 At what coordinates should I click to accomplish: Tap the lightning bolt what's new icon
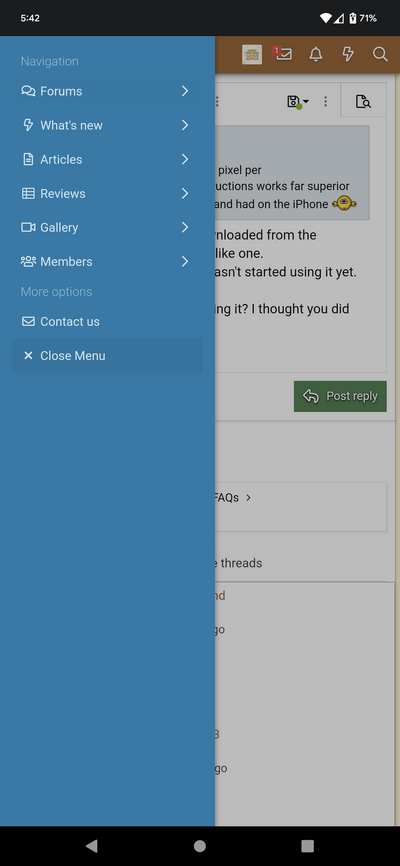[348, 54]
